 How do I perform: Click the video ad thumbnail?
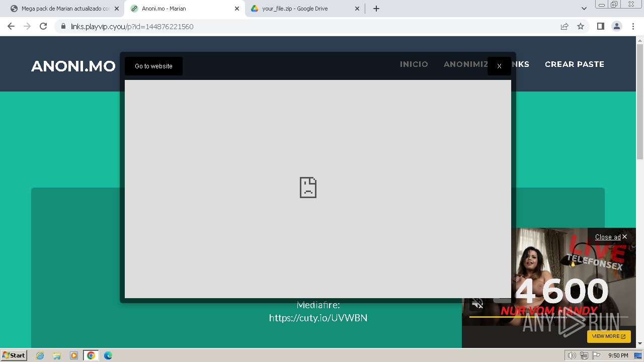[549, 277]
